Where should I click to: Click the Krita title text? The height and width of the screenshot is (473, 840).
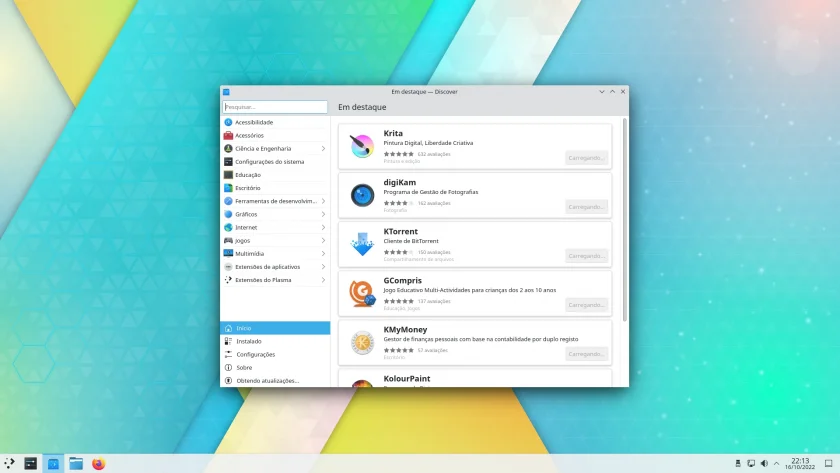coord(393,133)
